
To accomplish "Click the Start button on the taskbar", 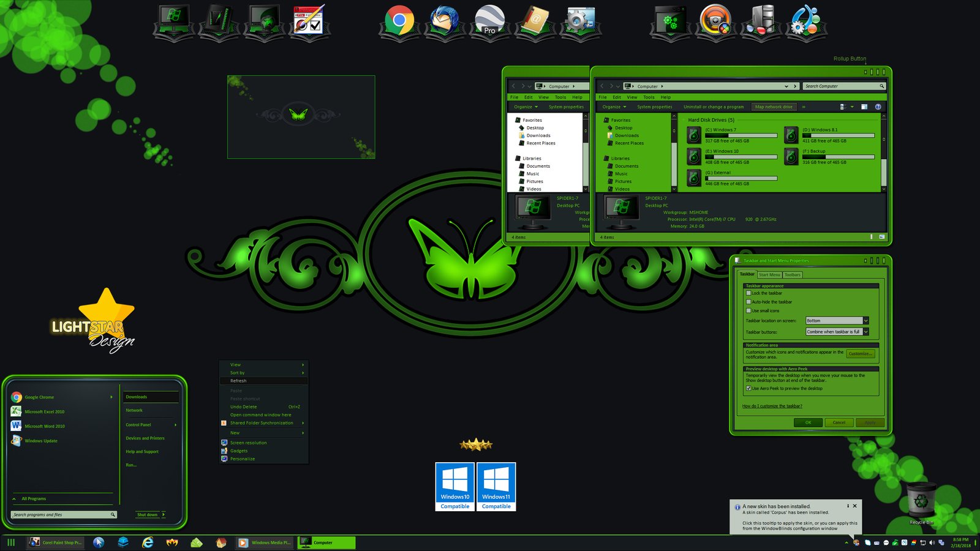I will tap(11, 542).
